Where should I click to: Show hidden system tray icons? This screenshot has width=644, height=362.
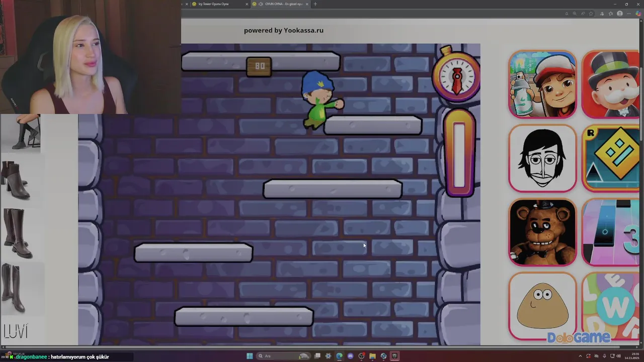[581, 356]
